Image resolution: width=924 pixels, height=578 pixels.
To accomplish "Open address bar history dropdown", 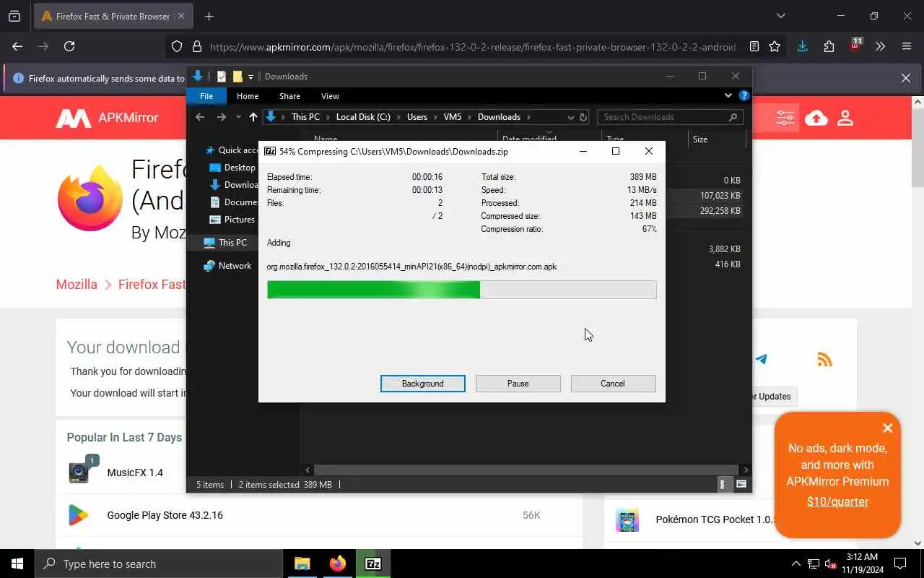I will click(570, 117).
